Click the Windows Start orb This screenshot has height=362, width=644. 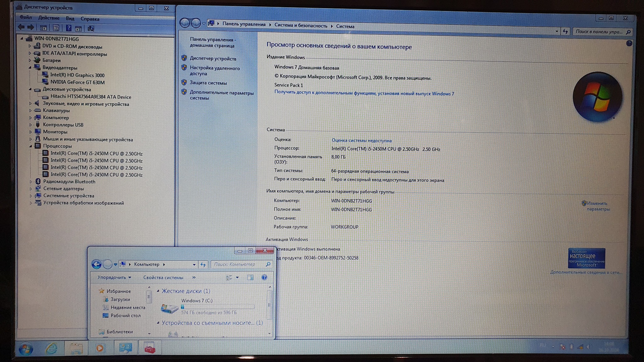click(x=26, y=349)
